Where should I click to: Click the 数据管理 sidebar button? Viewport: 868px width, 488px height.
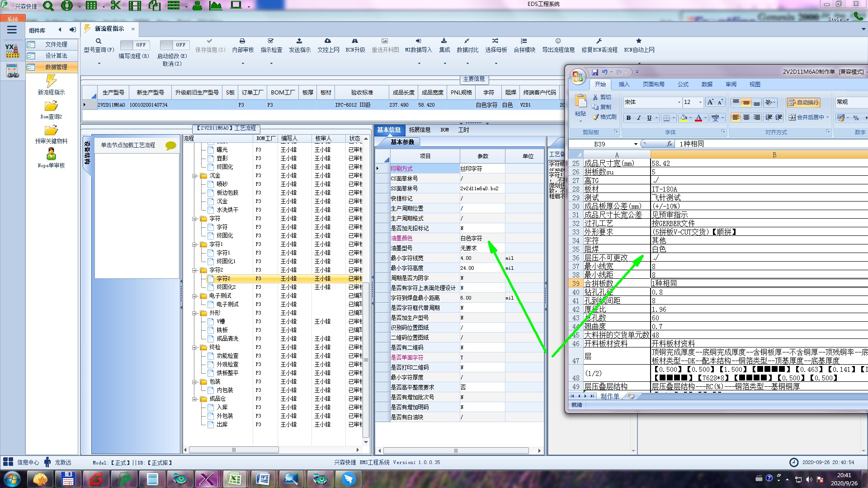click(52, 67)
